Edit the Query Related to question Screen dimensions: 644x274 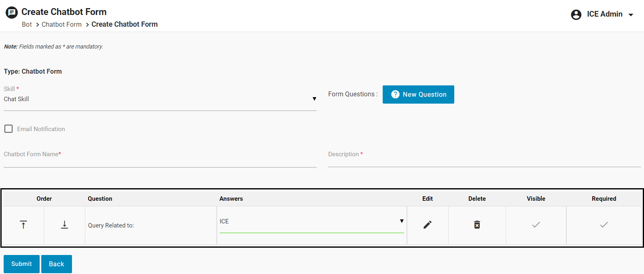click(428, 225)
